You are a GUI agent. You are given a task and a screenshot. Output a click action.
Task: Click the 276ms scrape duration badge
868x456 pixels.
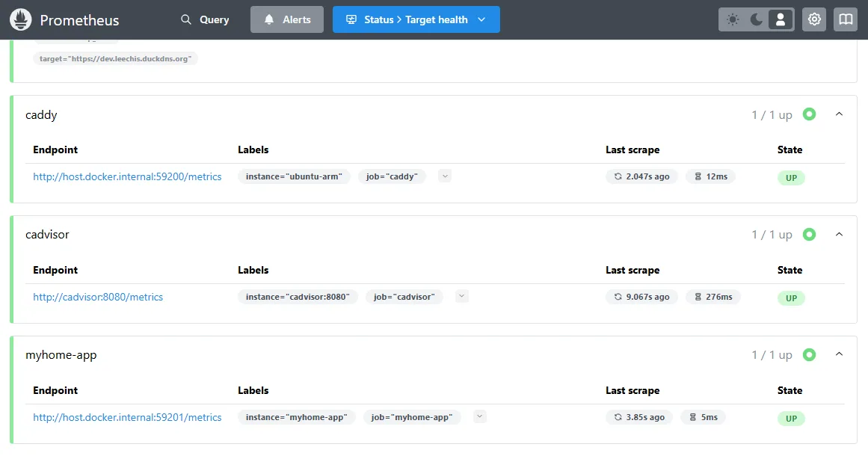[713, 298]
